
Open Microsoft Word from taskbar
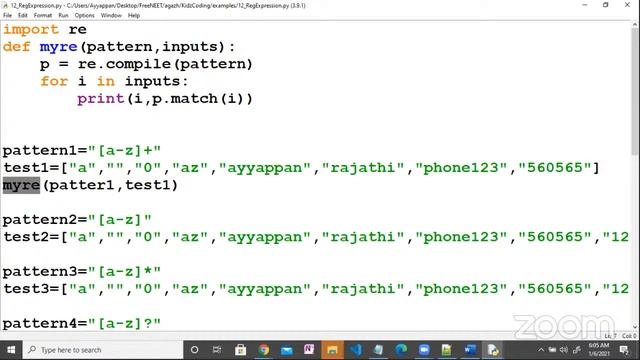470,350
